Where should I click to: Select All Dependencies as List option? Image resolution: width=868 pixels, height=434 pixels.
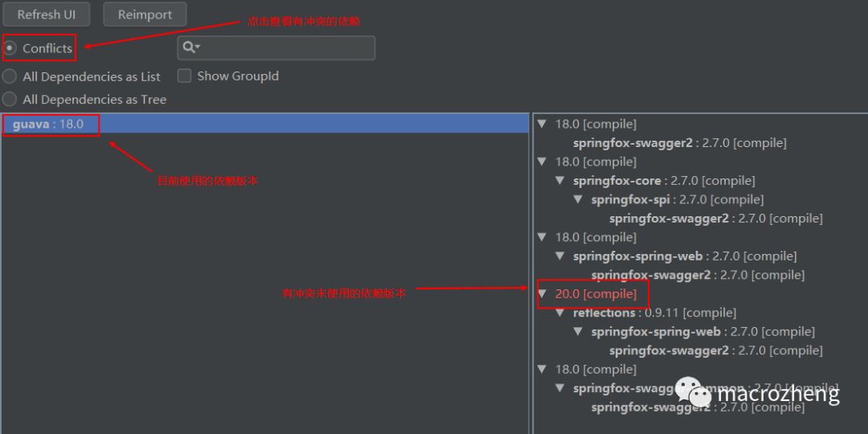click(x=10, y=76)
